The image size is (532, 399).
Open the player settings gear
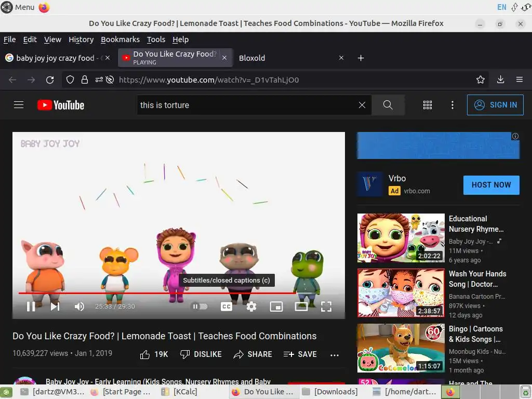pyautogui.click(x=251, y=307)
